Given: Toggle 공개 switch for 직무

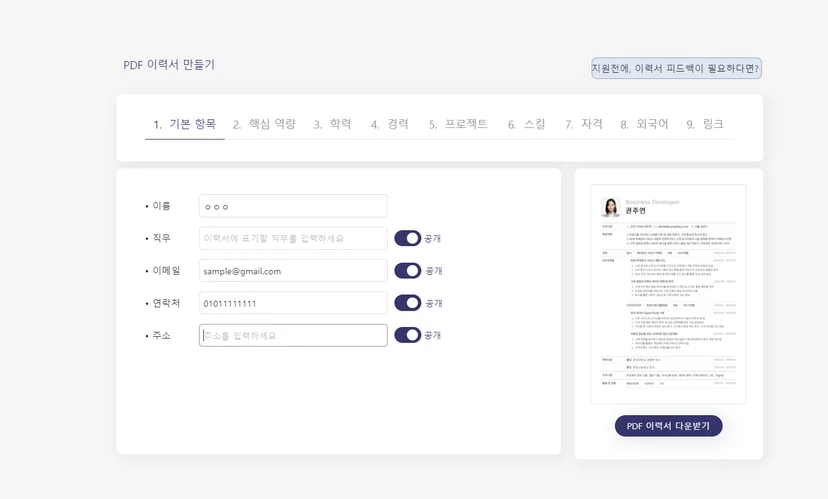Looking at the screenshot, I should tap(408, 238).
